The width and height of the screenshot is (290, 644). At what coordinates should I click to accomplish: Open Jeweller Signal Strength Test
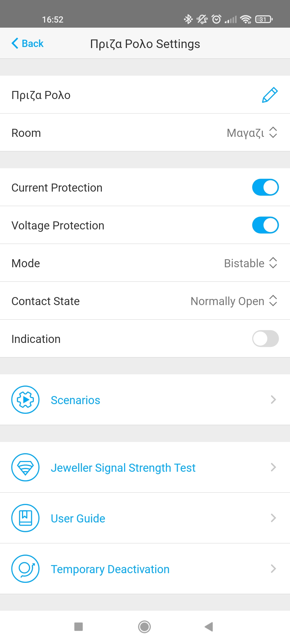(123, 468)
